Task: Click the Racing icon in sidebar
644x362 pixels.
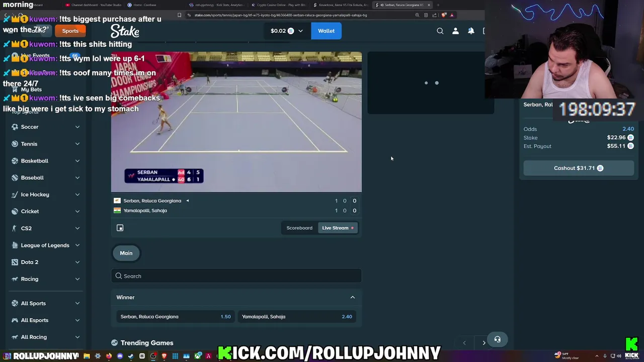Action: (15, 279)
